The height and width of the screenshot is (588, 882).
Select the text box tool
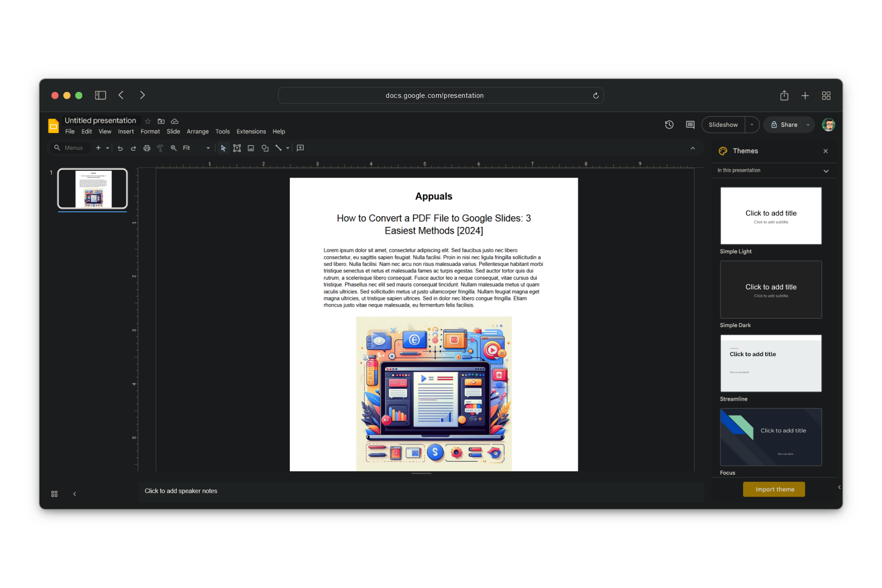(237, 148)
